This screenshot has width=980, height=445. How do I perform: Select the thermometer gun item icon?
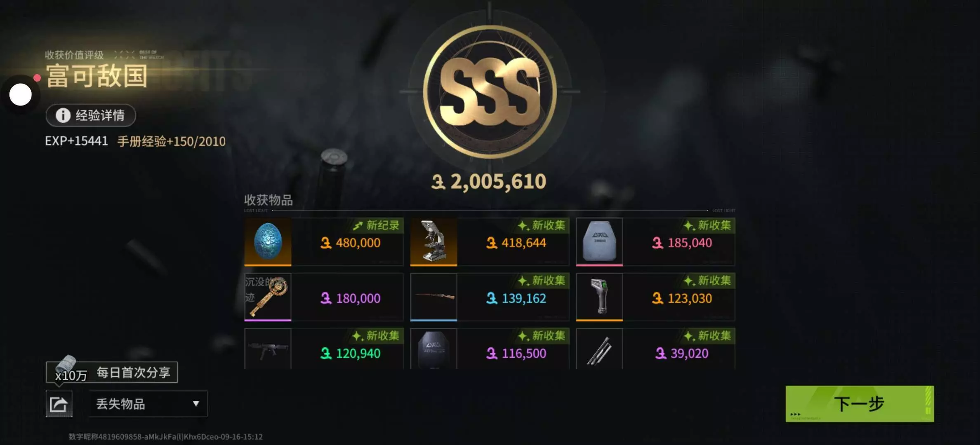599,297
